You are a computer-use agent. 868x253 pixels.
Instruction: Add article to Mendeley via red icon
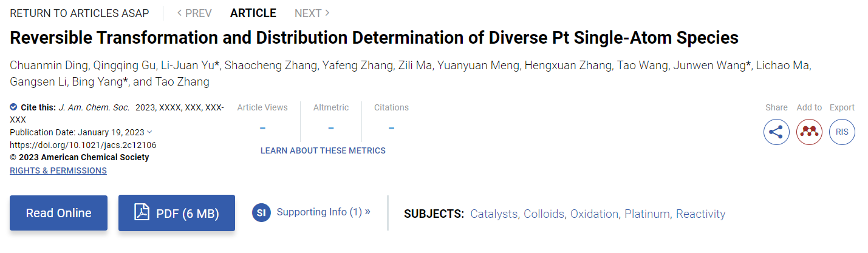click(x=809, y=132)
